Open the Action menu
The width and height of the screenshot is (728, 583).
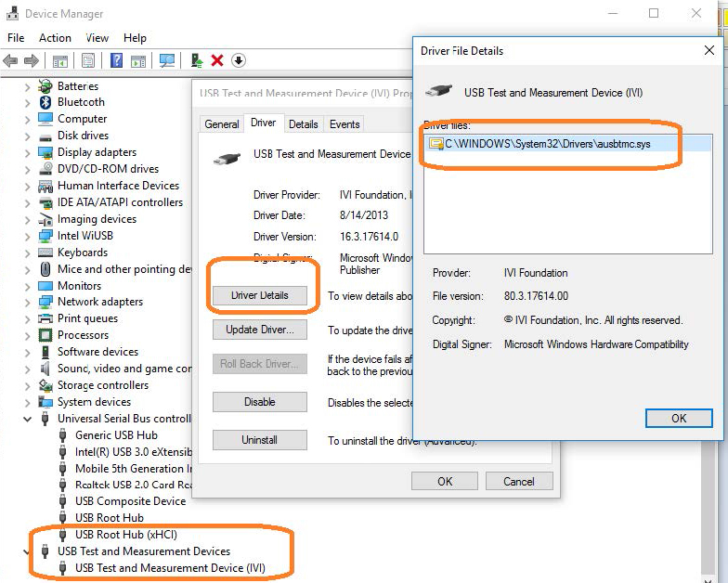[55, 38]
